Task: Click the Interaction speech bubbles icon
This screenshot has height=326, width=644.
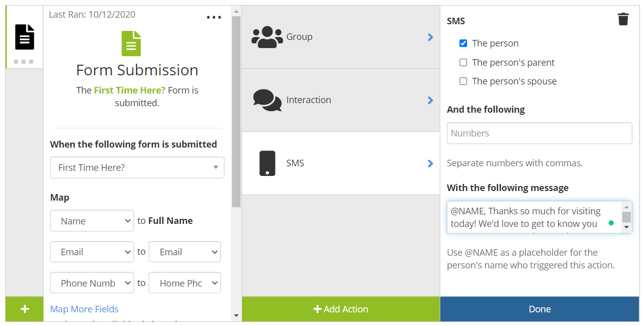Action: coord(267,100)
